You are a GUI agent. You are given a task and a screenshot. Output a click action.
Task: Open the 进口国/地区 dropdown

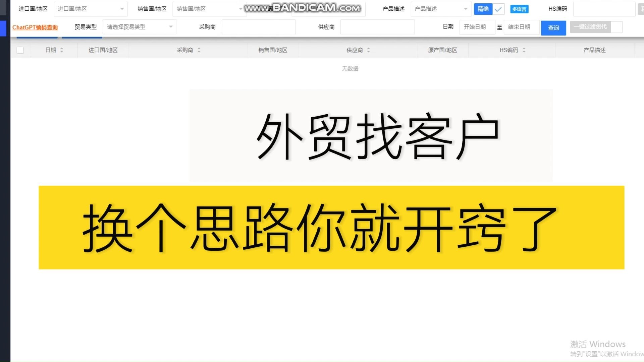point(91,9)
